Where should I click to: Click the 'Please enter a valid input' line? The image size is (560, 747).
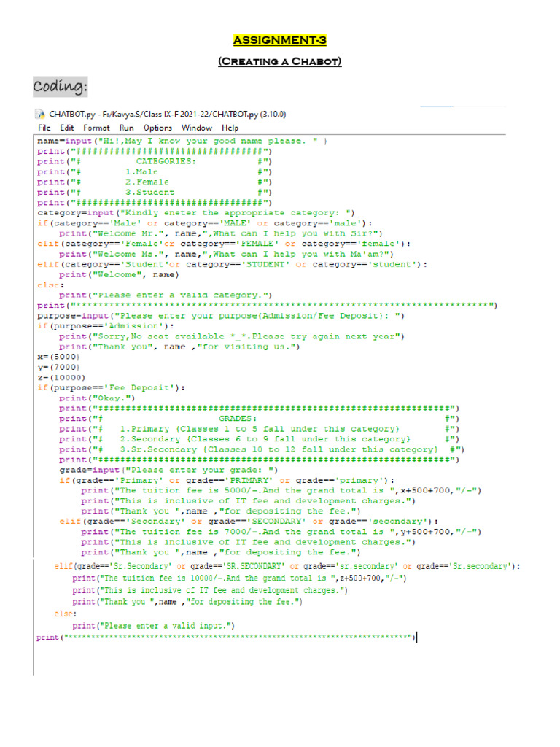click(x=153, y=626)
